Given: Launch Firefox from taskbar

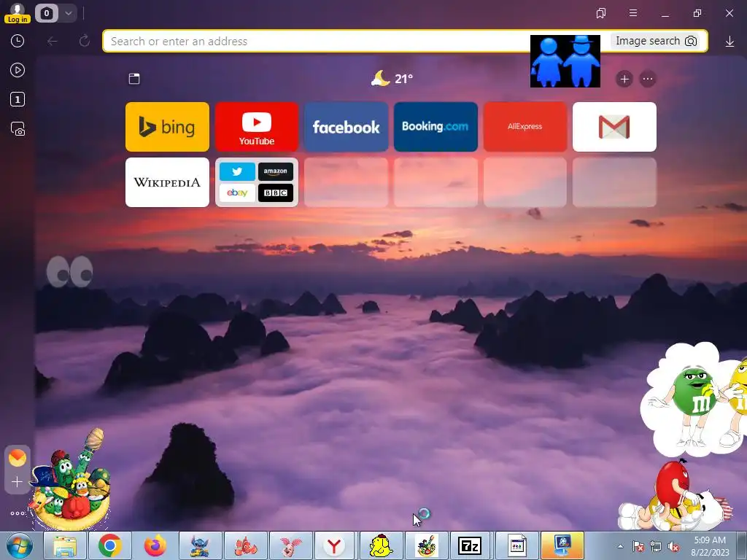Looking at the screenshot, I should tap(155, 545).
